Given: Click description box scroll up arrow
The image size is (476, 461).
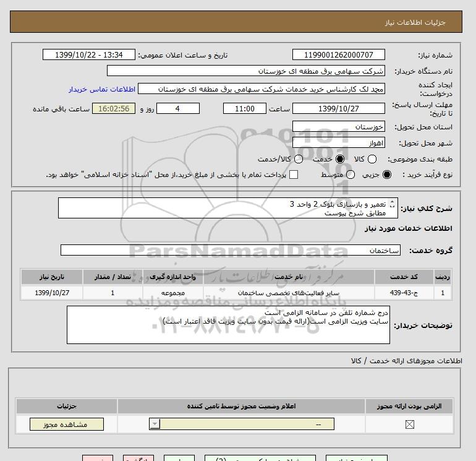Looking at the screenshot, I should [x=392, y=202].
